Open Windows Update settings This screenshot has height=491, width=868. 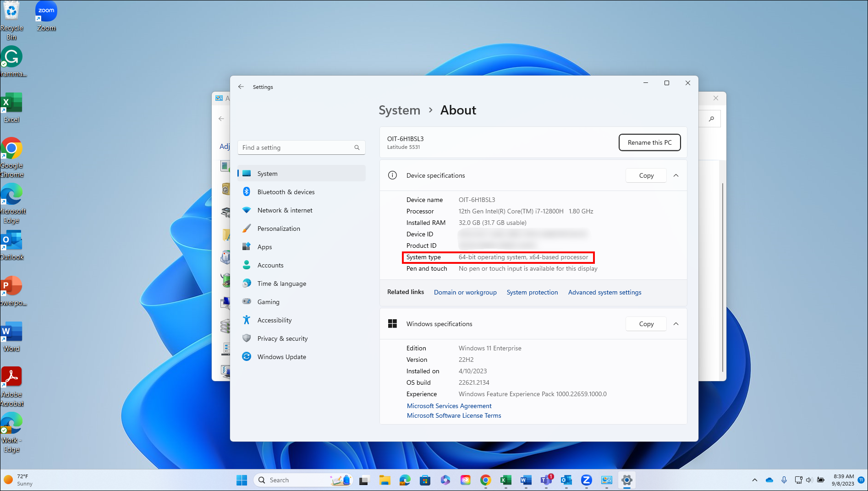[x=281, y=356]
